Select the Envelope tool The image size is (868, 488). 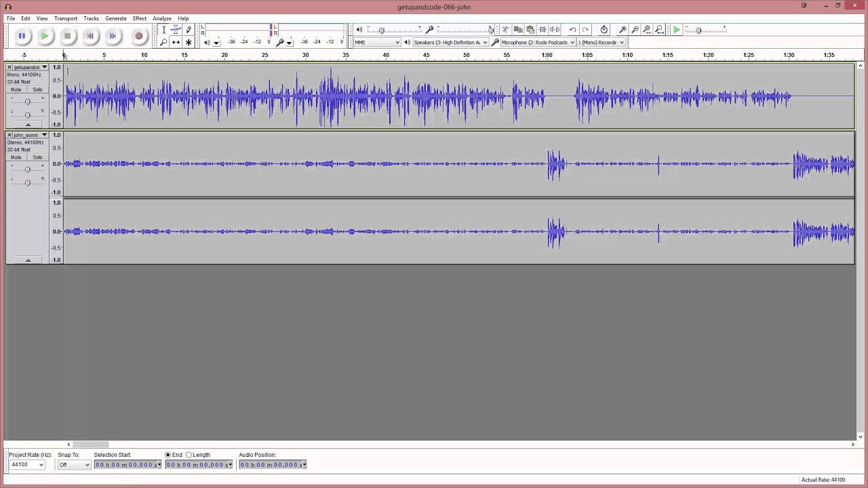point(176,30)
